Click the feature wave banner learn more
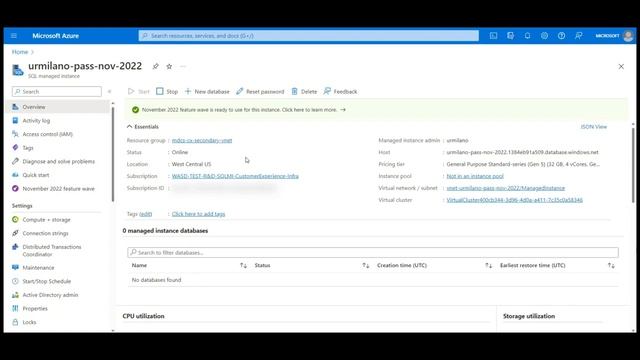 coord(244,110)
